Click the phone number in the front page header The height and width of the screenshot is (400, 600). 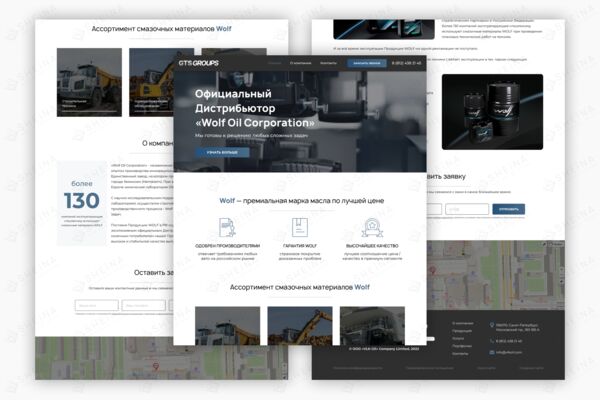(x=406, y=63)
